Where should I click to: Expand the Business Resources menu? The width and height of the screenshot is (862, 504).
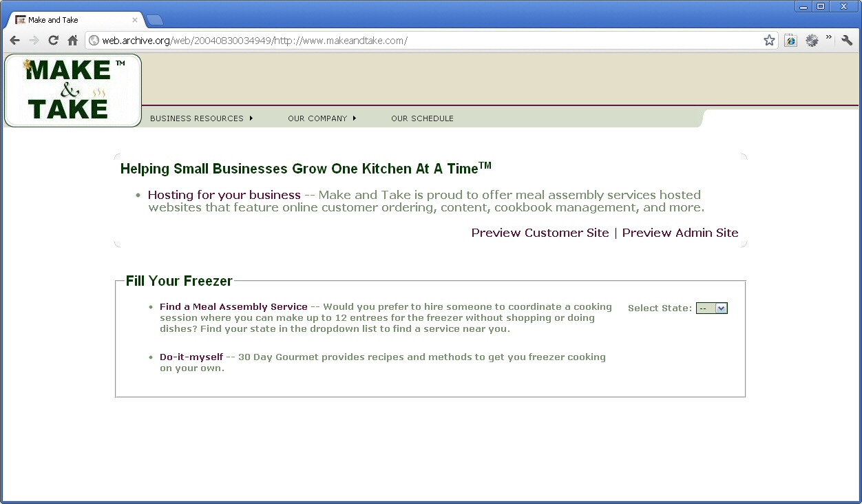pyautogui.click(x=202, y=118)
